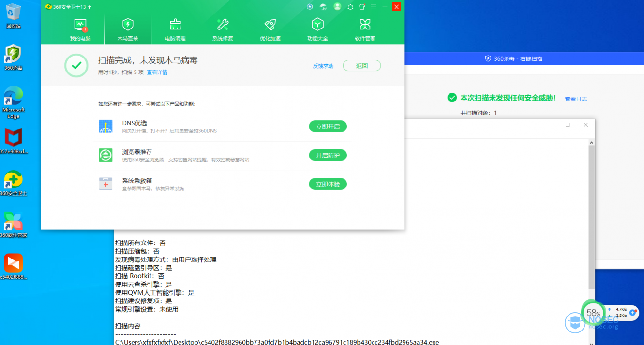Screen dimensions: 644x345
Task: Click the umbrella icon in title bar
Action: coord(323,7)
